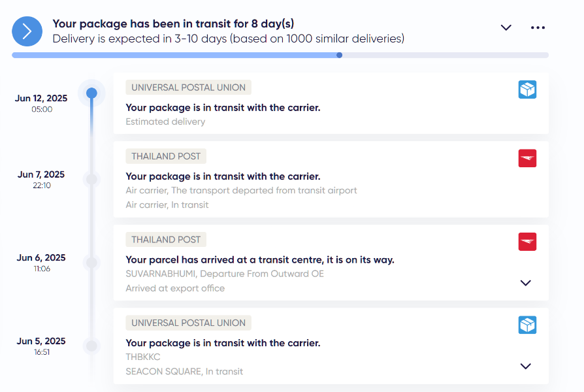Viewport: 584px width, 392px height.
Task: Click the bottom UNIVERSAL POSTAL UNION carrier tag
Action: point(188,323)
